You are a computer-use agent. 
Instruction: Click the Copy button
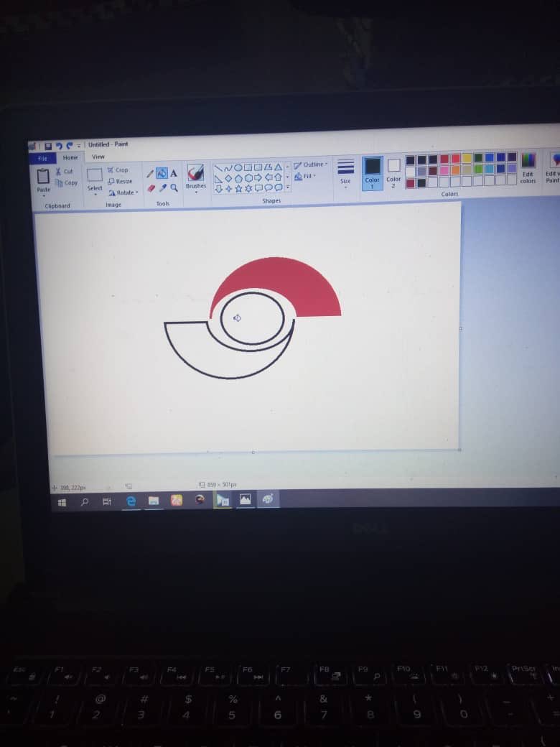click(67, 183)
